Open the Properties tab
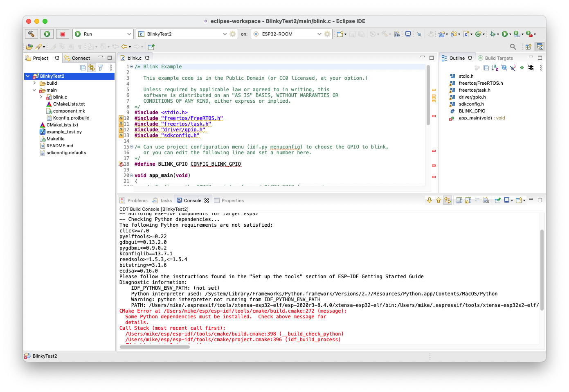569x392 pixels. (x=229, y=201)
